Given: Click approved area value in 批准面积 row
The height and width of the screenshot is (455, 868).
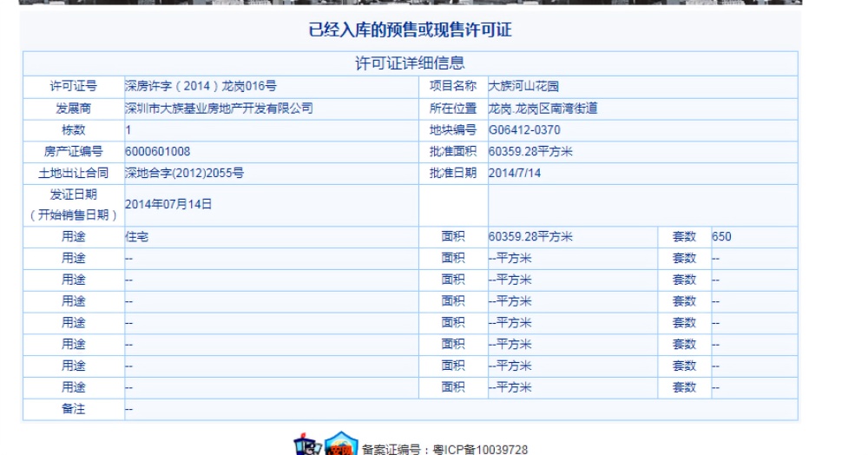Looking at the screenshot, I should (x=530, y=152).
